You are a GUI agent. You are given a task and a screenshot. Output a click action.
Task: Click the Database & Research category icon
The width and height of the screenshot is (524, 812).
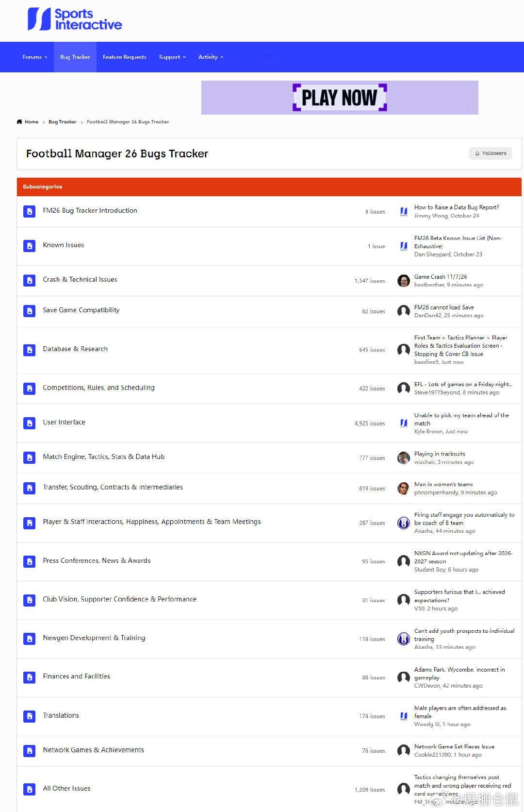pyautogui.click(x=30, y=350)
